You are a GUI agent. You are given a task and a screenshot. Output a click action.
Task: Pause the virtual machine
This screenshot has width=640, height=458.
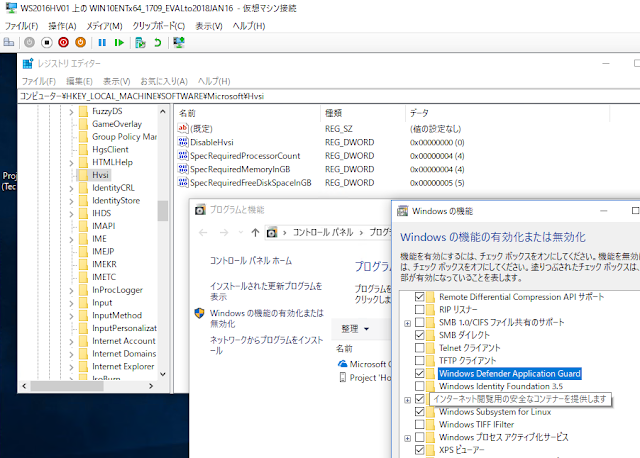point(102,42)
